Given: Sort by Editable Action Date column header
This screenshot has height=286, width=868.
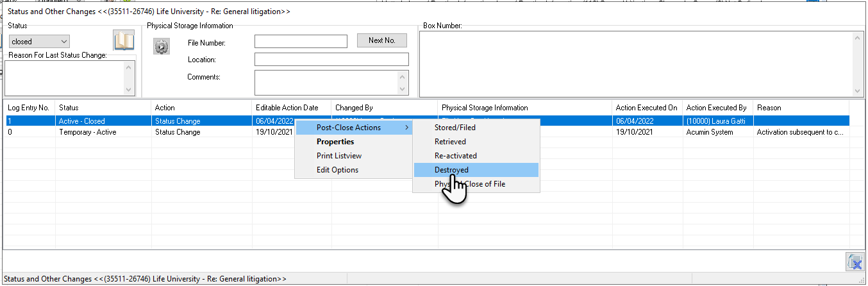Looking at the screenshot, I should click(292, 108).
